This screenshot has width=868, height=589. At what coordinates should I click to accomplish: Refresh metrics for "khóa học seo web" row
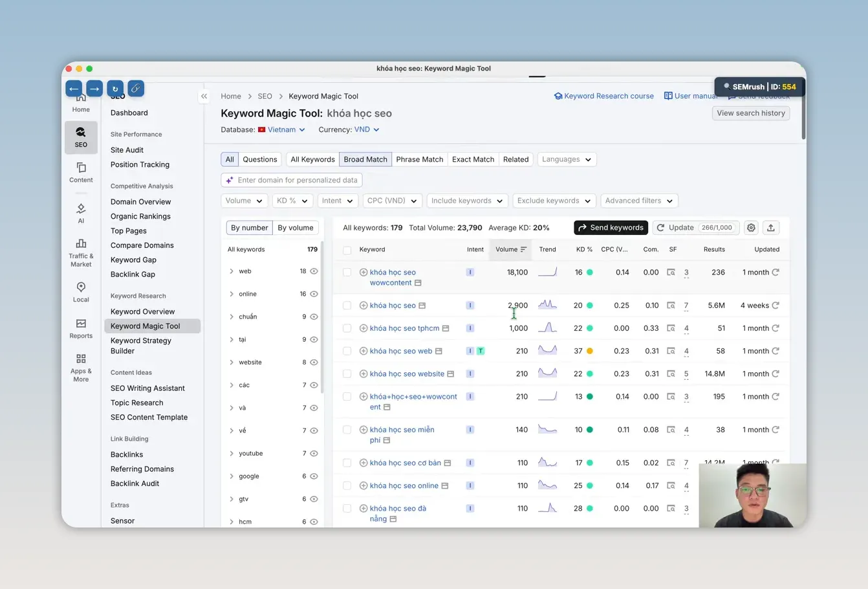[776, 351]
